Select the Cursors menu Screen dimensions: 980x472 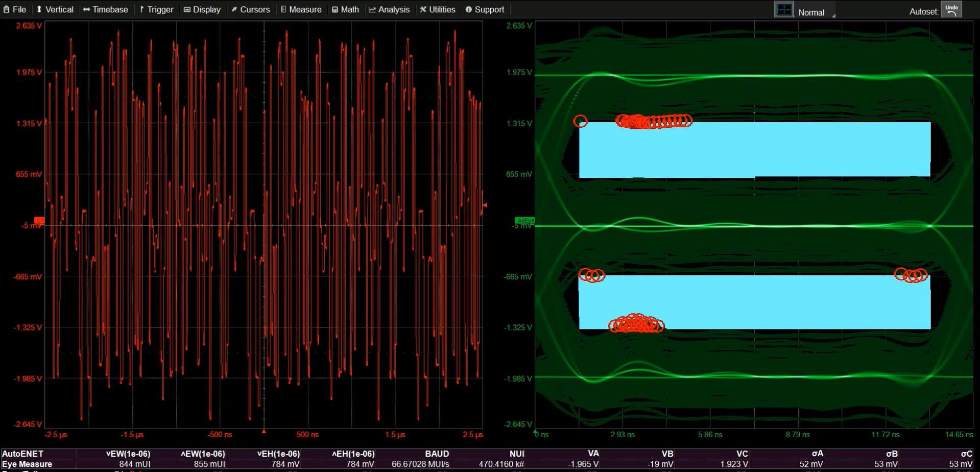point(250,10)
